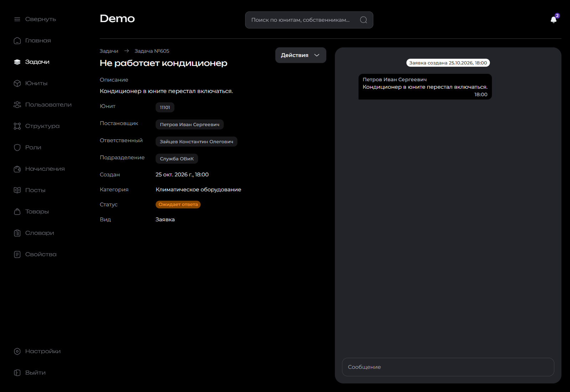Click the Задачи breadcrumb link
The image size is (570, 392).
click(109, 51)
